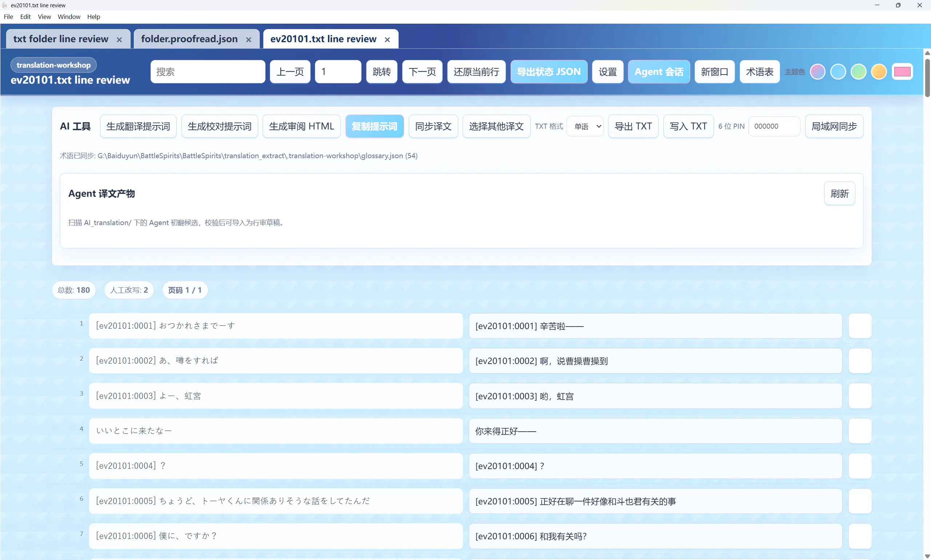
Task: Click 刷新 refresh in Agent 译文产物
Action: coord(839,193)
